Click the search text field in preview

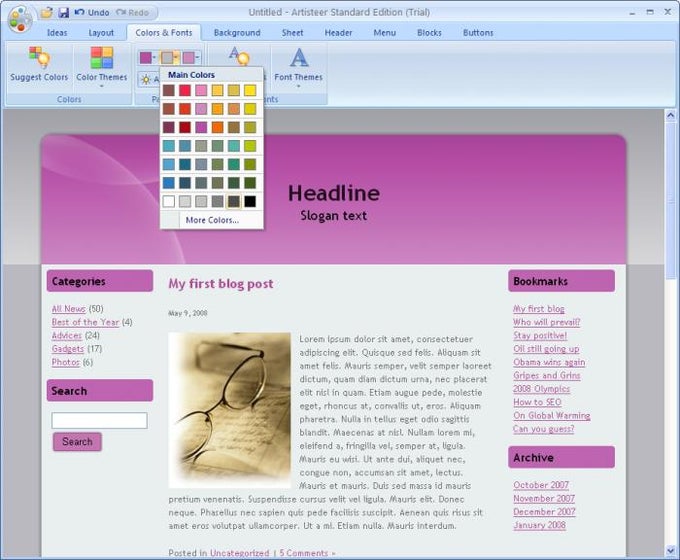[x=99, y=421]
